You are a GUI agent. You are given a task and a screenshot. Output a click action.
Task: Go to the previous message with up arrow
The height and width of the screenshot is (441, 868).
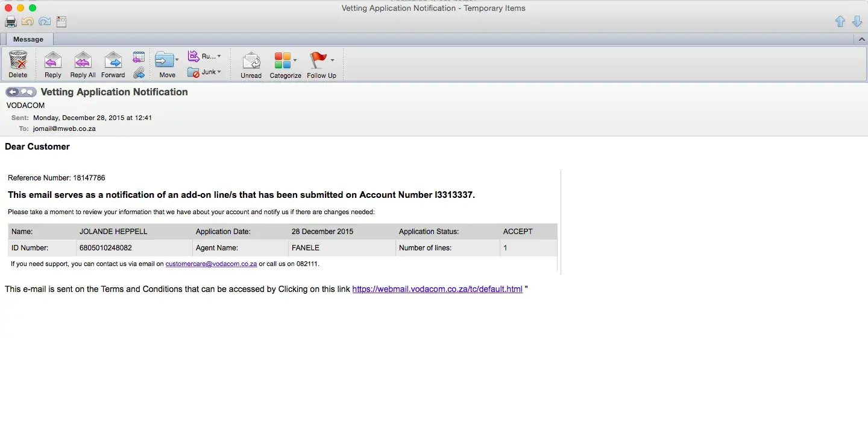point(840,22)
